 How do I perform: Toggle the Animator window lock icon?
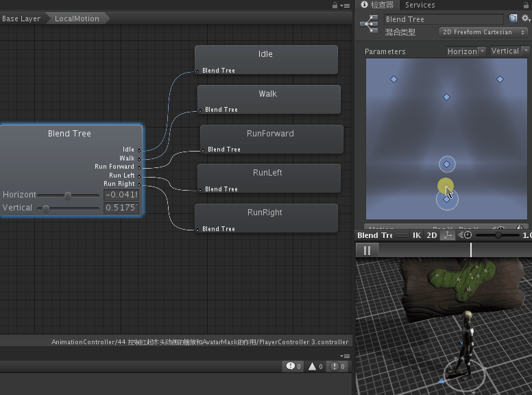click(335, 5)
